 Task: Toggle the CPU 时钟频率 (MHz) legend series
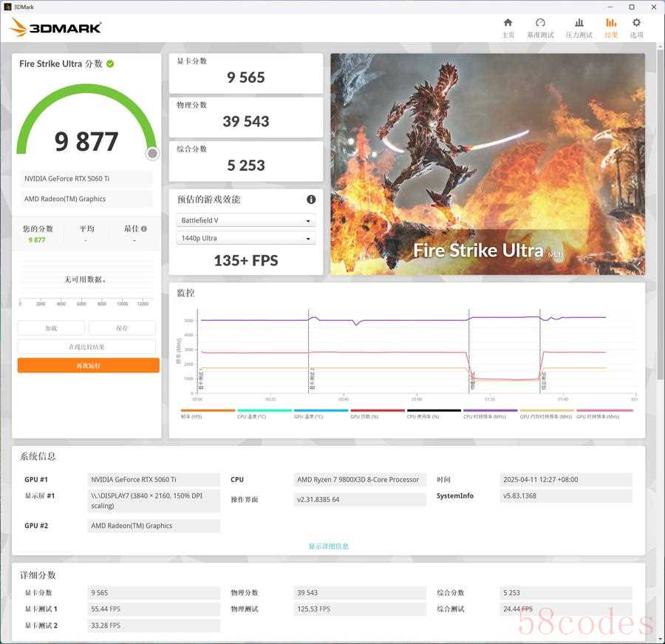[x=490, y=414]
